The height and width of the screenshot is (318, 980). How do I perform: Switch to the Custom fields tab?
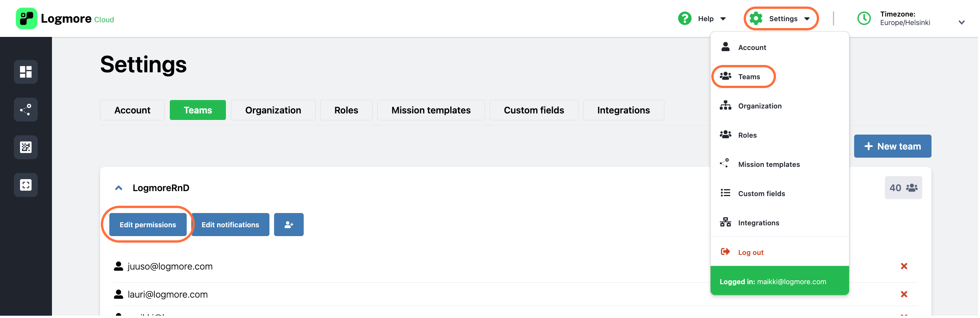click(x=534, y=110)
